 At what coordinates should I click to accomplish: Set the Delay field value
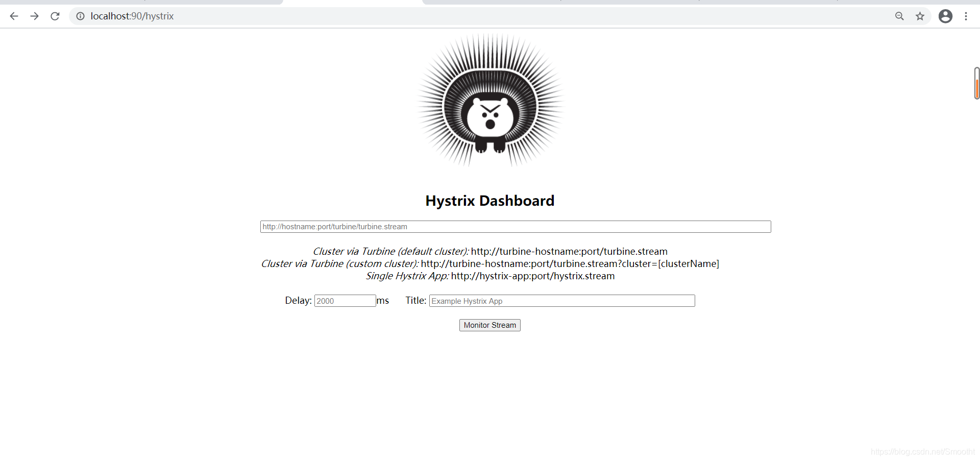pyautogui.click(x=345, y=301)
